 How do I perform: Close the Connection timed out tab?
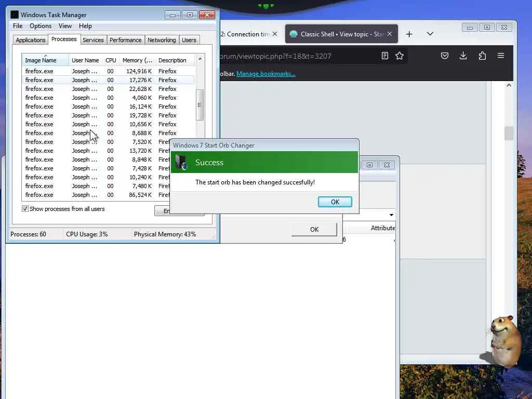(x=275, y=34)
